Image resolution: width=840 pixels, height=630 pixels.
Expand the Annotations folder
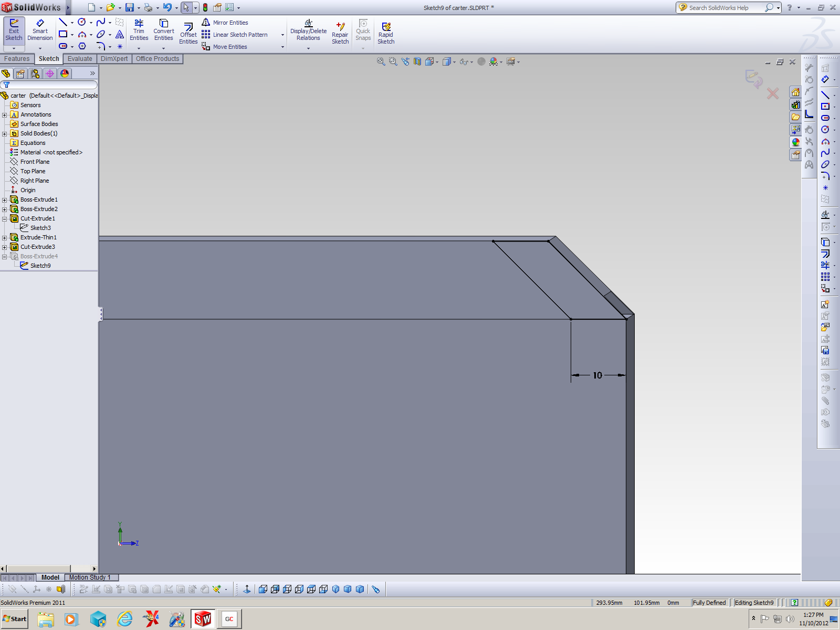click(x=5, y=115)
